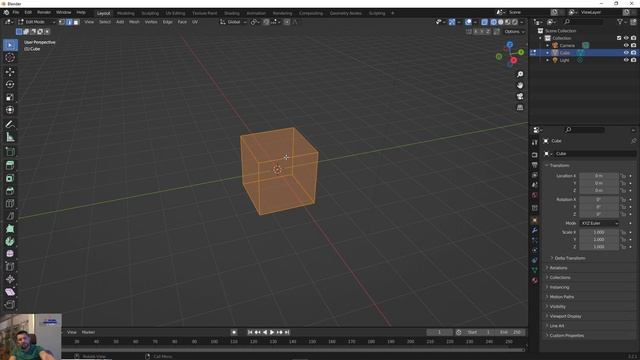Expand the Camera item in outliner
The height and width of the screenshot is (360, 640).
pyautogui.click(x=548, y=45)
